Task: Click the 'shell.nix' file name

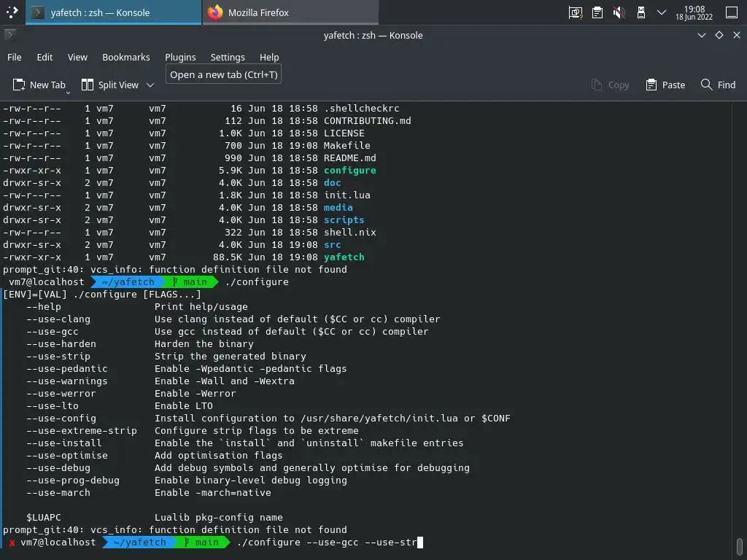Action: (x=349, y=233)
